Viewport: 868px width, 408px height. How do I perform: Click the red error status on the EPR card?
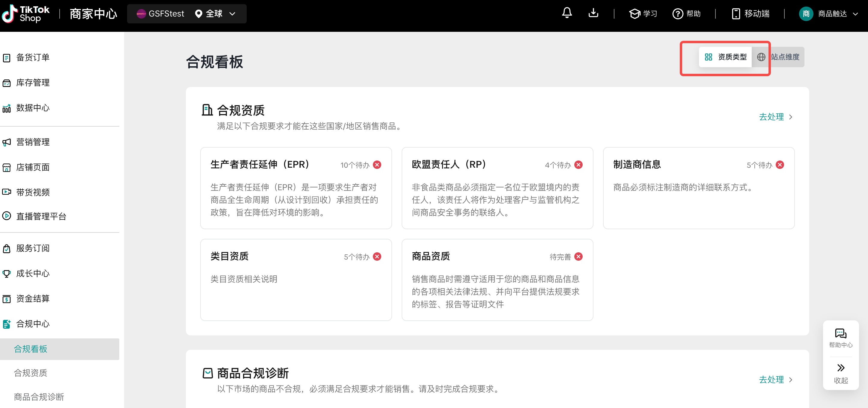pyautogui.click(x=377, y=165)
